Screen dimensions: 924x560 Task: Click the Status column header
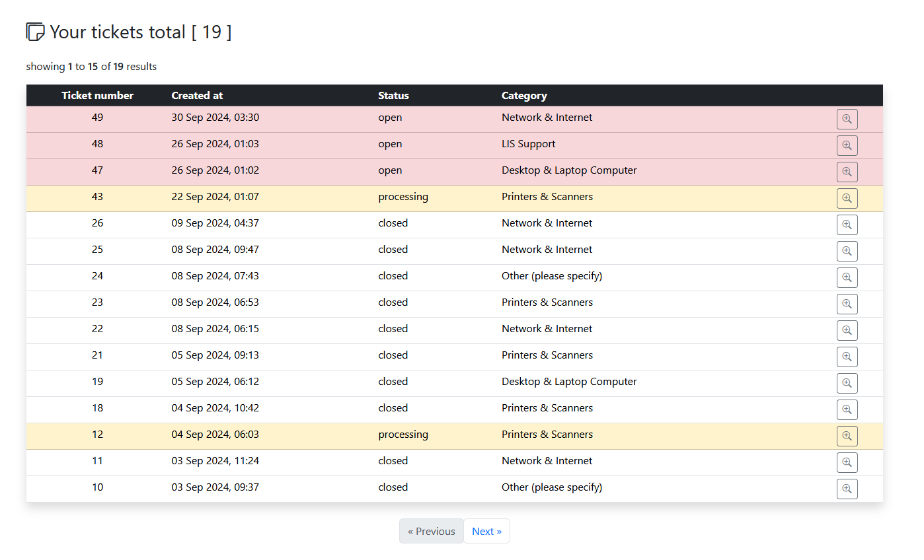393,95
